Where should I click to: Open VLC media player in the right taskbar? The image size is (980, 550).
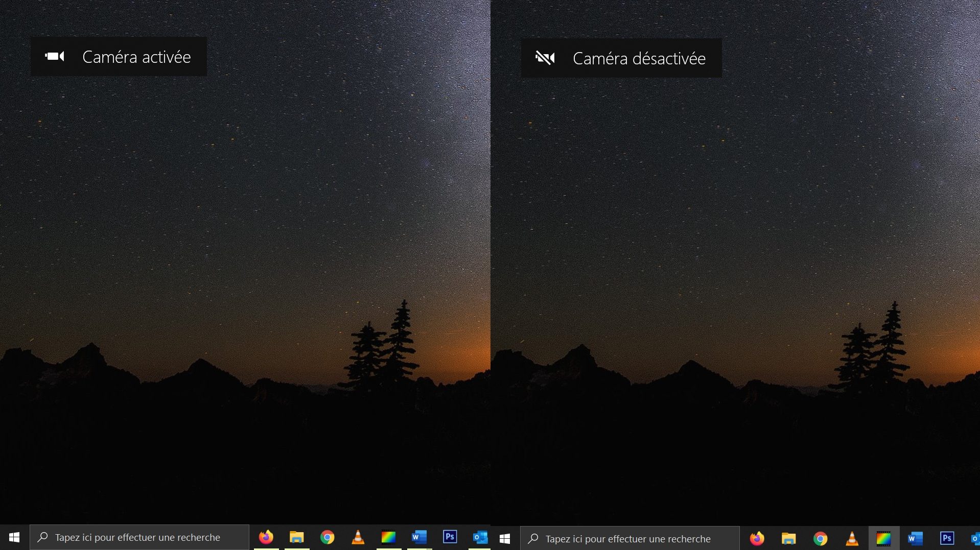pos(852,539)
